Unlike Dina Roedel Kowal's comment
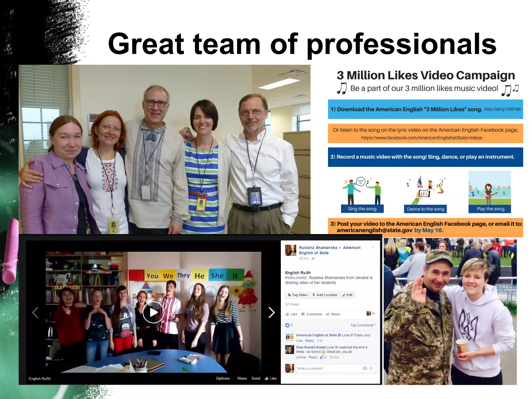Image resolution: width=532 pixels, height=399 pixels. [301, 357]
